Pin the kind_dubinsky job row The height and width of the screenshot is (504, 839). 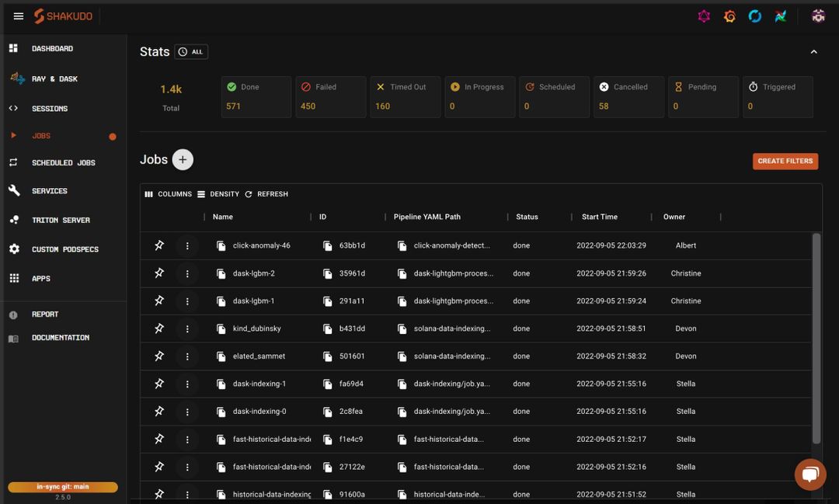[x=159, y=328]
